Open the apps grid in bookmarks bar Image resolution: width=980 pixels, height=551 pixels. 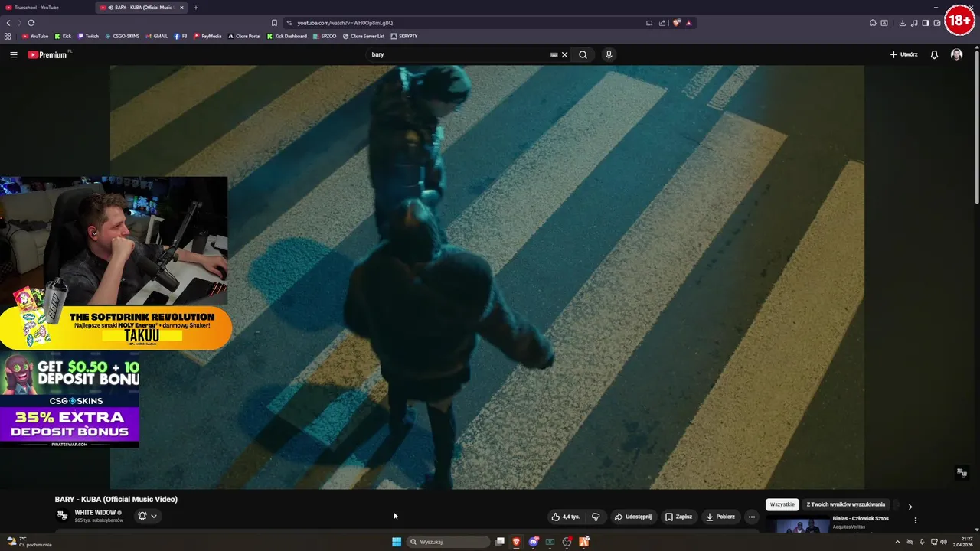[8, 36]
